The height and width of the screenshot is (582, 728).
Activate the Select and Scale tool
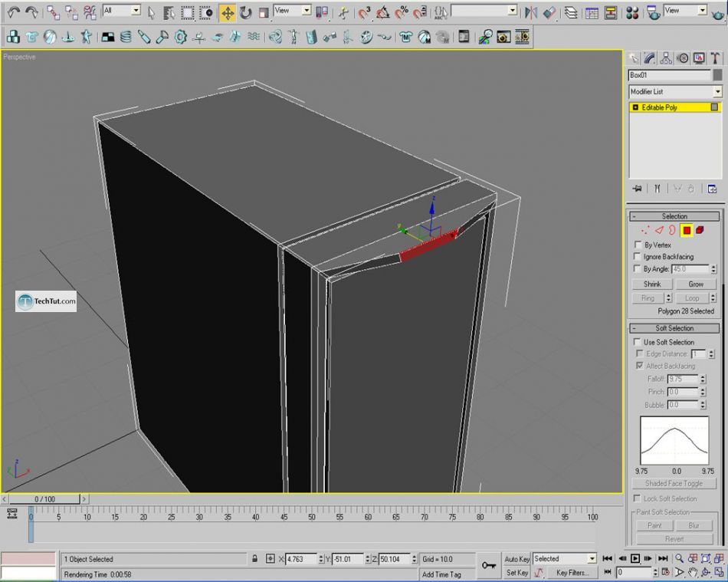tap(264, 13)
